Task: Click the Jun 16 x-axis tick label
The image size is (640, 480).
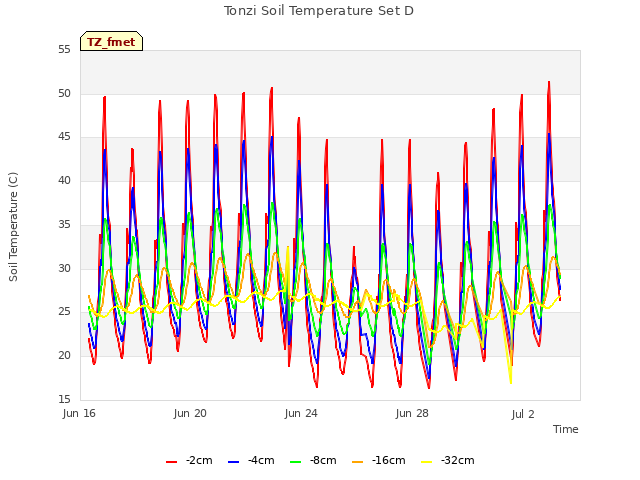Action: pos(79,413)
